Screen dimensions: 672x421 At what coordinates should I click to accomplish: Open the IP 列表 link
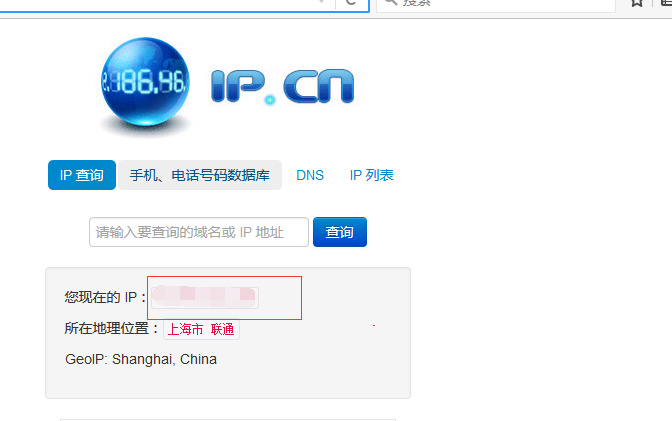point(372,175)
